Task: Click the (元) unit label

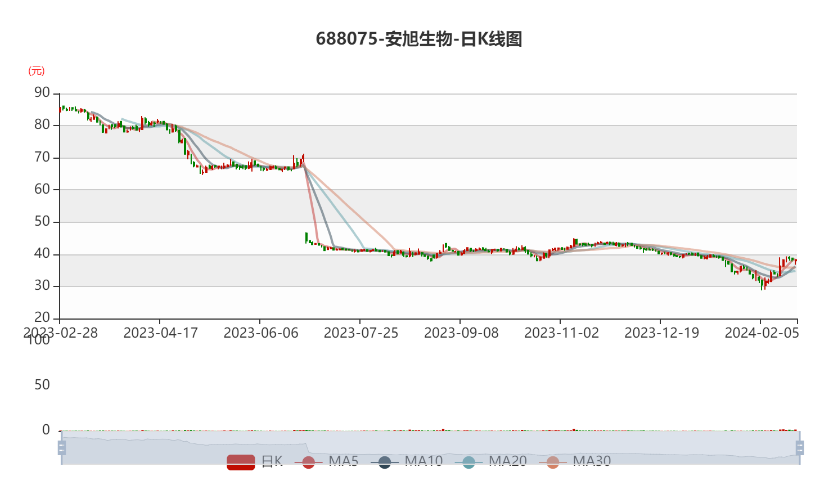Action: (36, 71)
